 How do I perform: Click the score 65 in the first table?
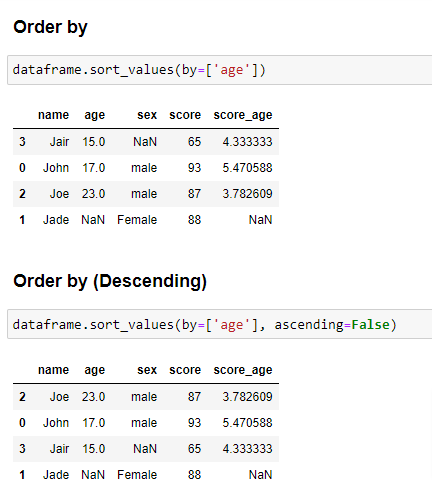tap(194, 142)
